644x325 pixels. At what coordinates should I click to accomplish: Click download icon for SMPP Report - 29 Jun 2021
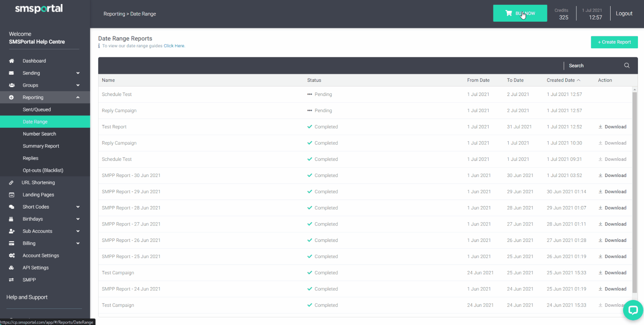(601, 192)
